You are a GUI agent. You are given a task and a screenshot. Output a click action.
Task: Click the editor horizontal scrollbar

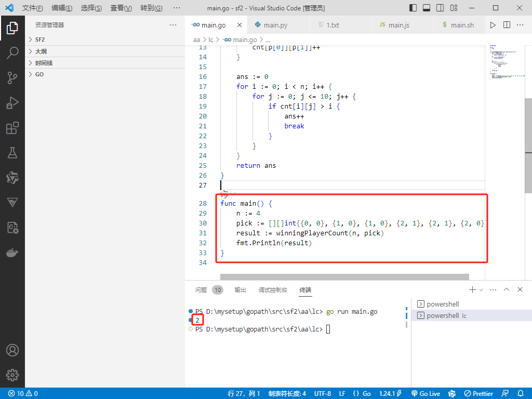point(344,277)
